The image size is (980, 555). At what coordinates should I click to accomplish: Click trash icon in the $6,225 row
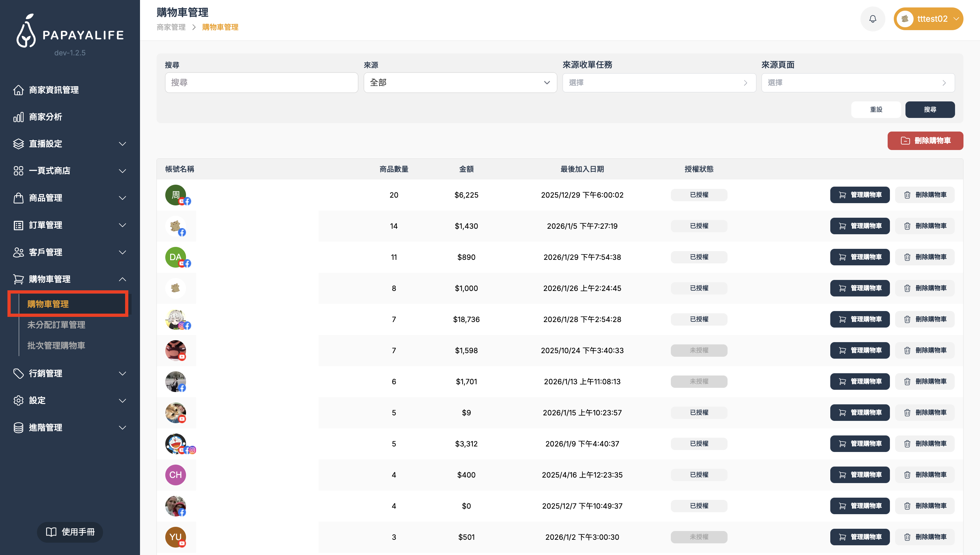pyautogui.click(x=907, y=195)
